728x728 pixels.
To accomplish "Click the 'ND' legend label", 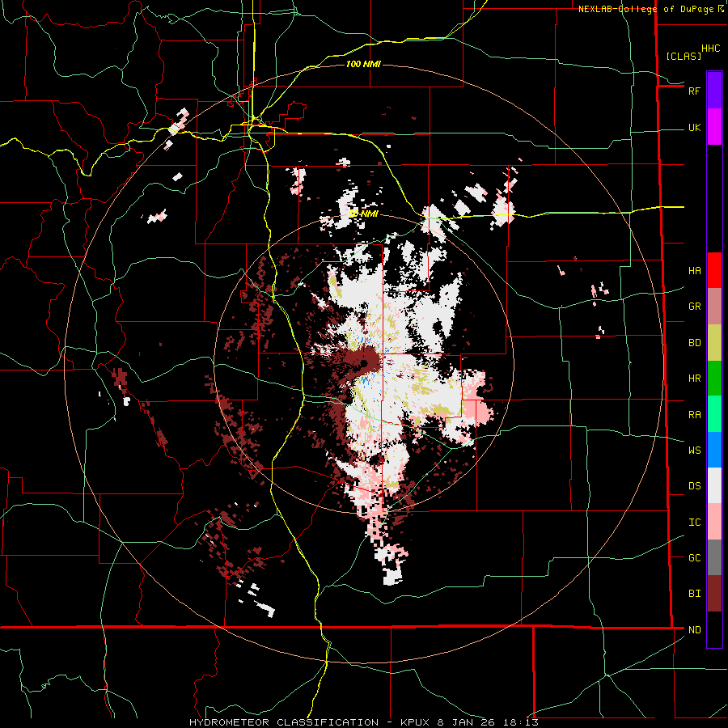I will 694,630.
